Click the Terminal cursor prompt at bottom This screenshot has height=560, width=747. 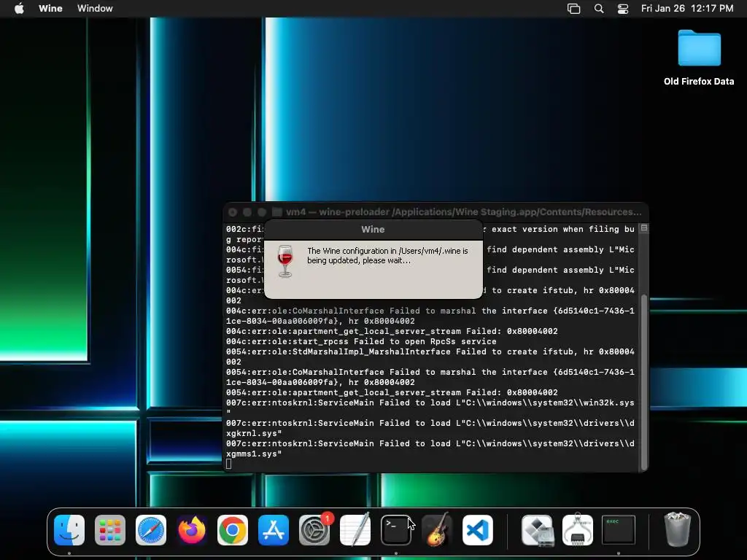[x=228, y=464]
